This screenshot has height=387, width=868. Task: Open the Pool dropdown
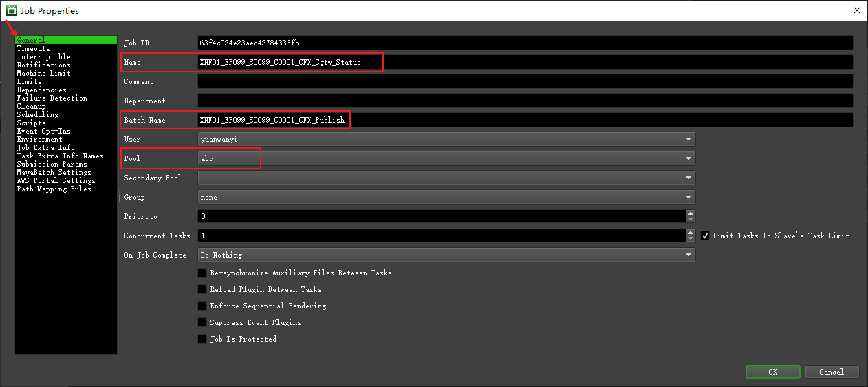688,158
